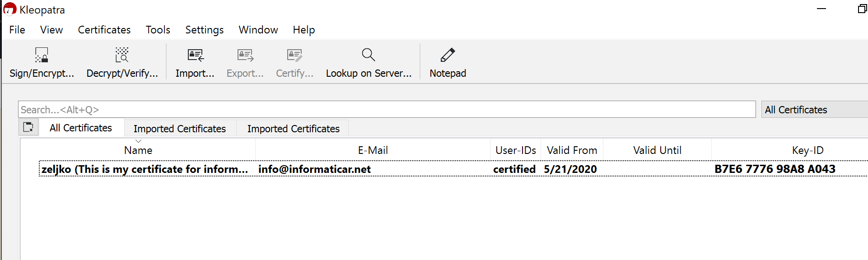Sort by the E-Mail column header
Viewport: 868px width, 260px height.
(x=373, y=150)
